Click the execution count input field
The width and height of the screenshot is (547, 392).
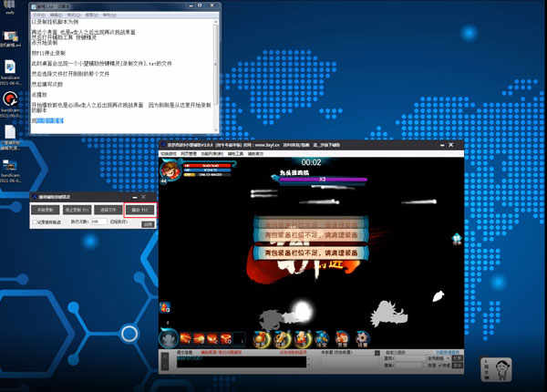98,222
